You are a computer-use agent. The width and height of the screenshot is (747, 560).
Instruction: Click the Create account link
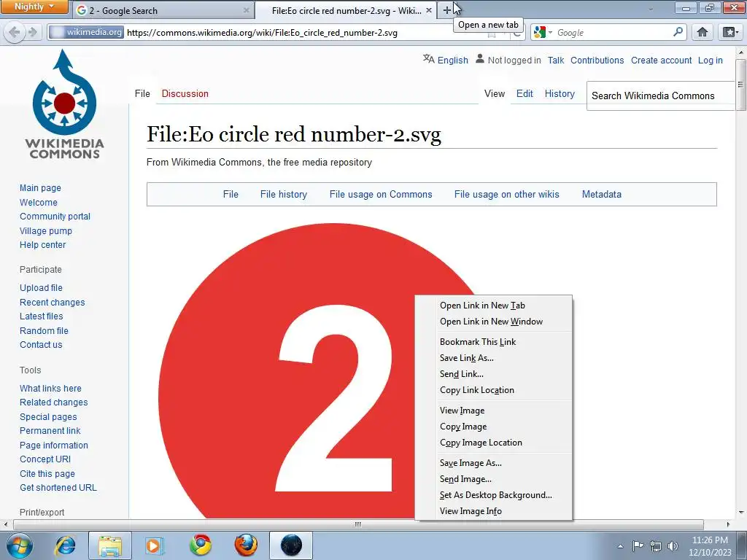point(661,60)
